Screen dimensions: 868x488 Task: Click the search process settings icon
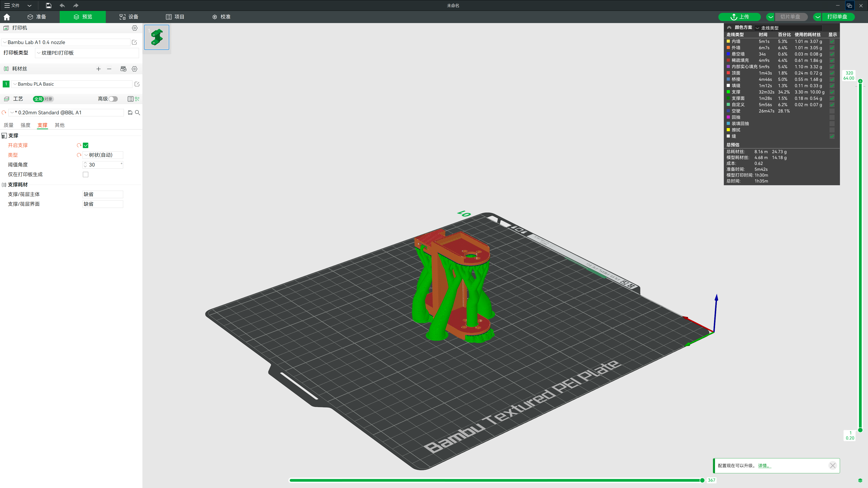click(137, 113)
